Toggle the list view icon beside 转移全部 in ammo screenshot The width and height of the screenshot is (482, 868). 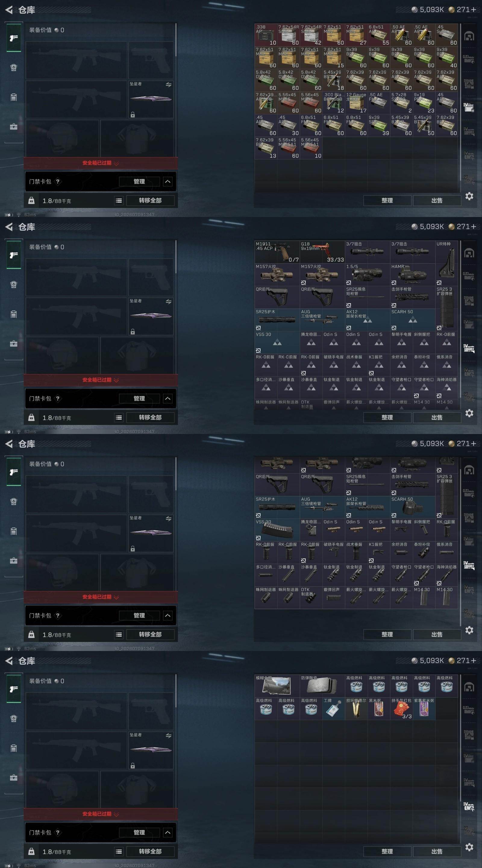click(x=119, y=200)
